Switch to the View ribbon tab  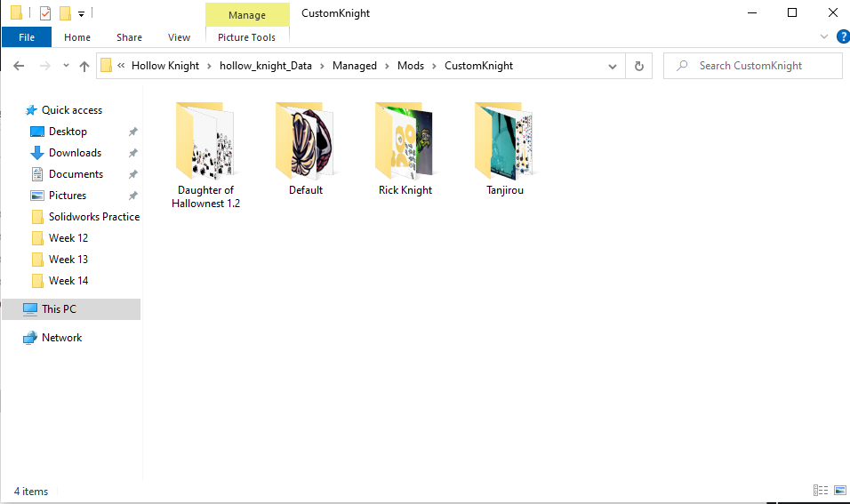coord(179,37)
